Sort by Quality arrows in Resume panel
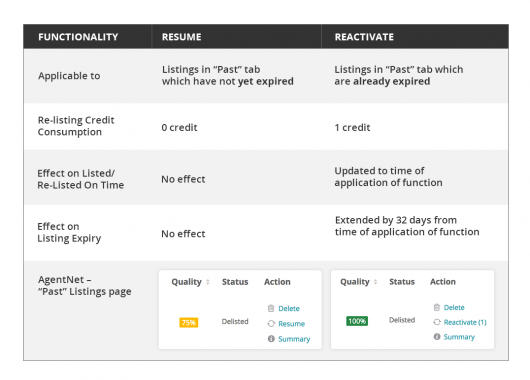The width and height of the screenshot is (530, 380). click(208, 282)
